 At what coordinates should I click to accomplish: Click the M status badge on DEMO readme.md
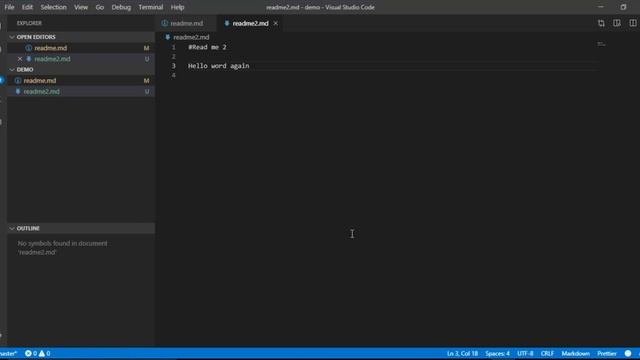coord(146,81)
